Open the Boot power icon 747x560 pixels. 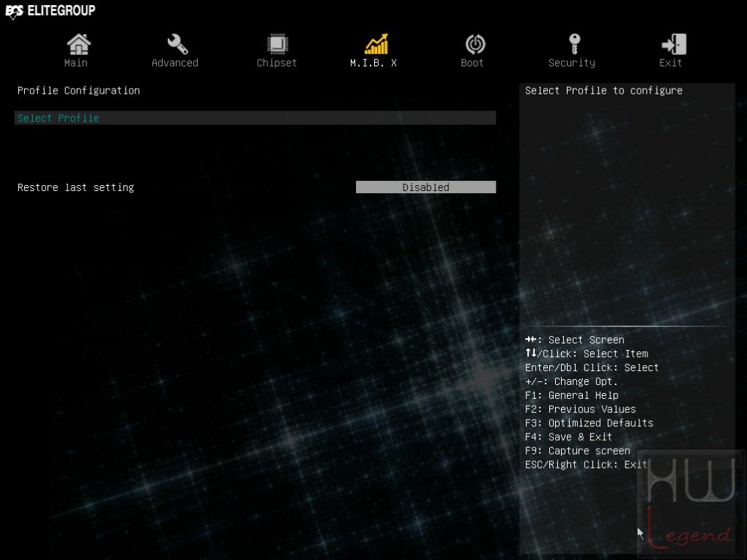click(x=475, y=44)
